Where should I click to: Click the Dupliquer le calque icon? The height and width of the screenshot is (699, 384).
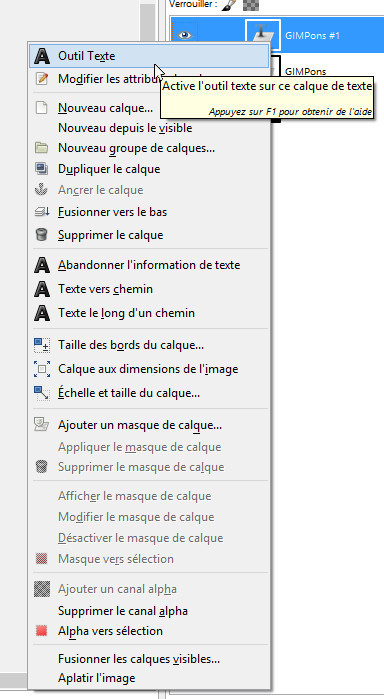tap(41, 169)
